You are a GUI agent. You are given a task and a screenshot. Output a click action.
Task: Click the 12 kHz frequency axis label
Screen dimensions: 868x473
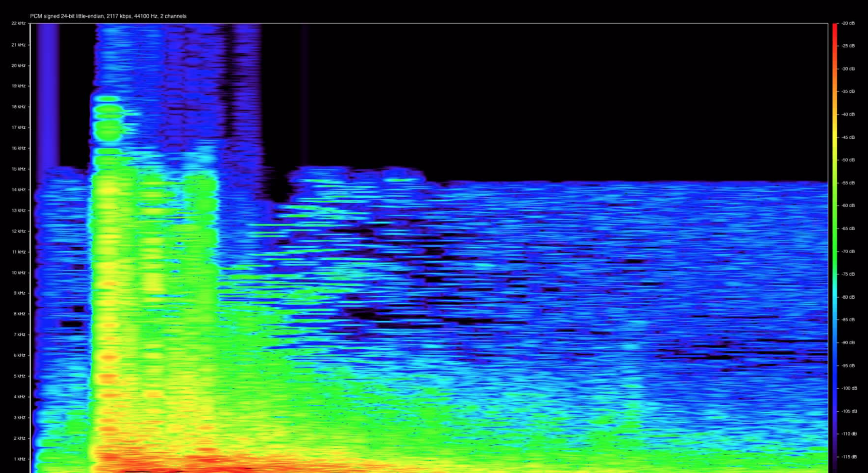pyautogui.click(x=18, y=231)
